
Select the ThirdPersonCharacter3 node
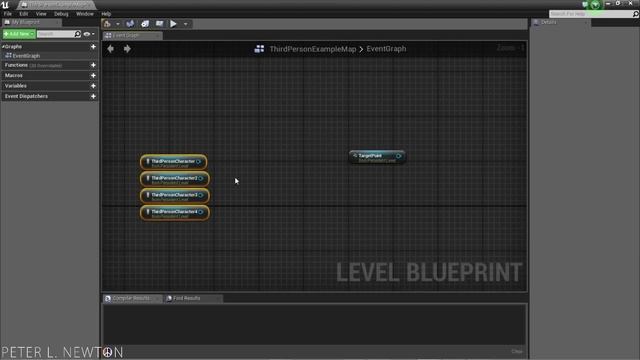click(175, 196)
